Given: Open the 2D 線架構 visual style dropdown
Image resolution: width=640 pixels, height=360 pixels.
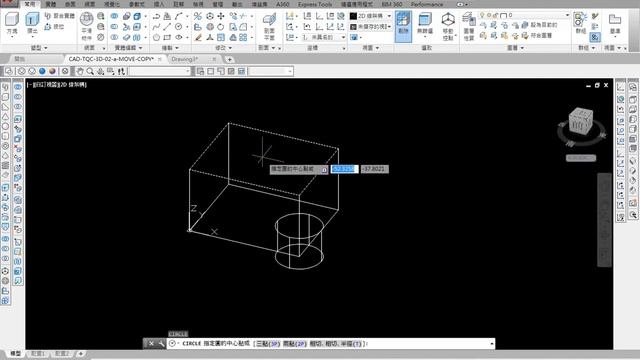Looking at the screenshot, I should 389,16.
